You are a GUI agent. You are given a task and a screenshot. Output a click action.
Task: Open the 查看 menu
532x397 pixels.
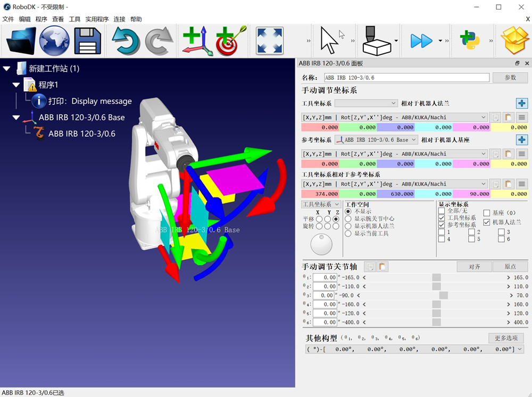pos(58,19)
